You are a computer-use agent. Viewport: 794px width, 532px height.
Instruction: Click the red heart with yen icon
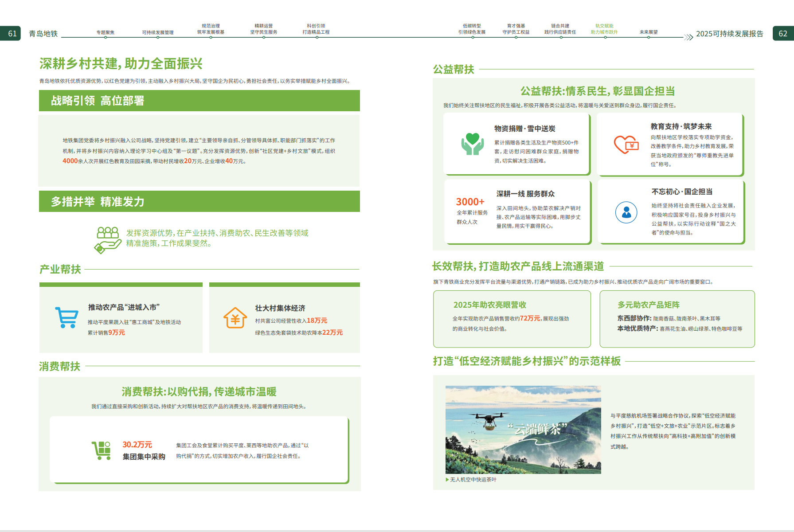[x=626, y=145]
